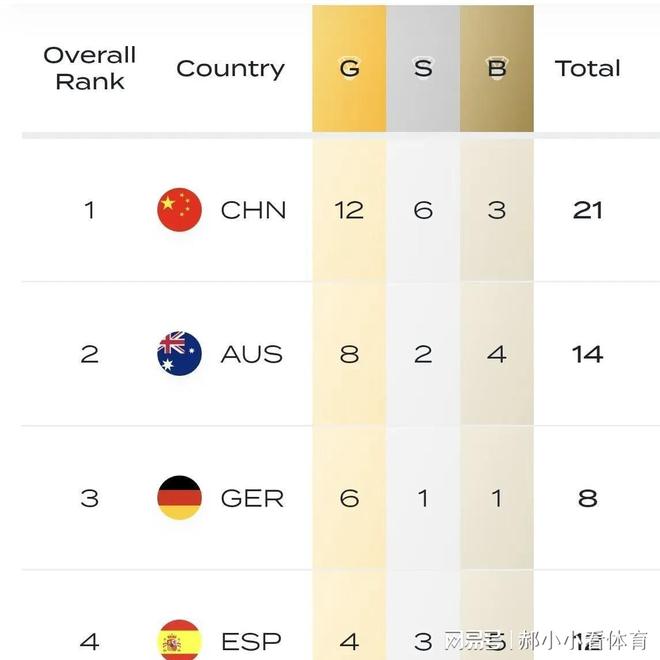This screenshot has height=660, width=660.
Task: Select the bronze B column header
Action: click(497, 69)
